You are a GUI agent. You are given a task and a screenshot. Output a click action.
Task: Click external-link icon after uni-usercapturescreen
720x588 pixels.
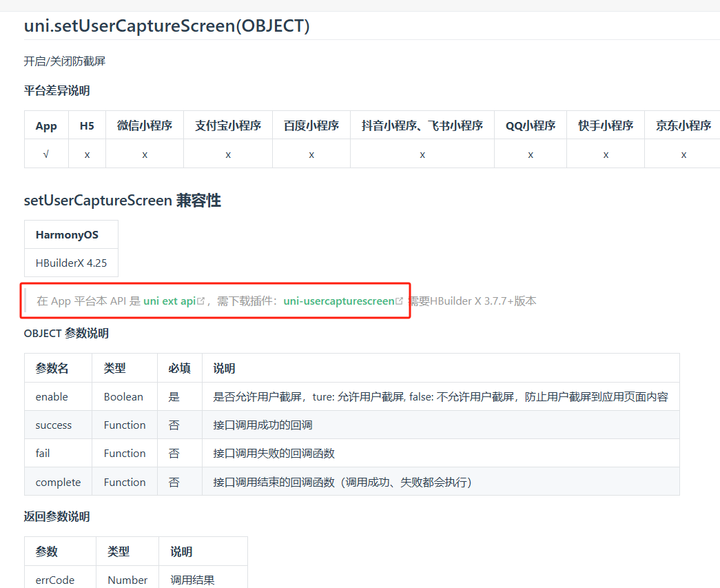pyautogui.click(x=399, y=301)
